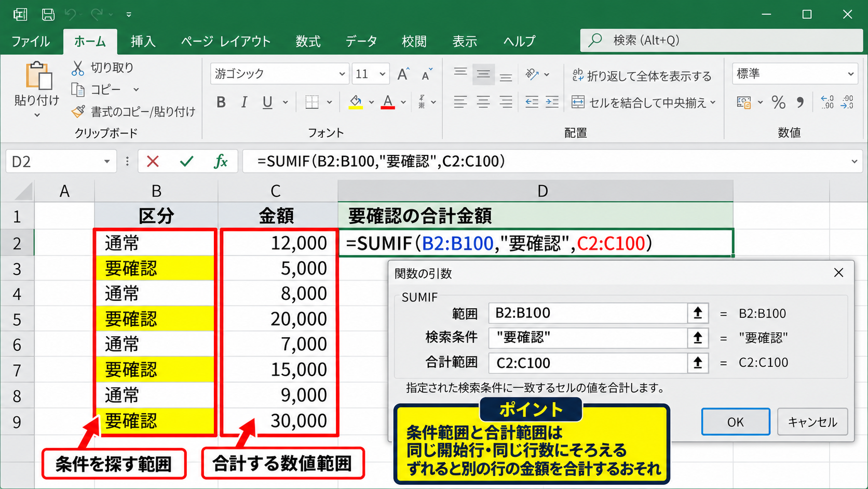Open the Copy dropdown arrow
This screenshot has height=489, width=868.
coord(136,90)
